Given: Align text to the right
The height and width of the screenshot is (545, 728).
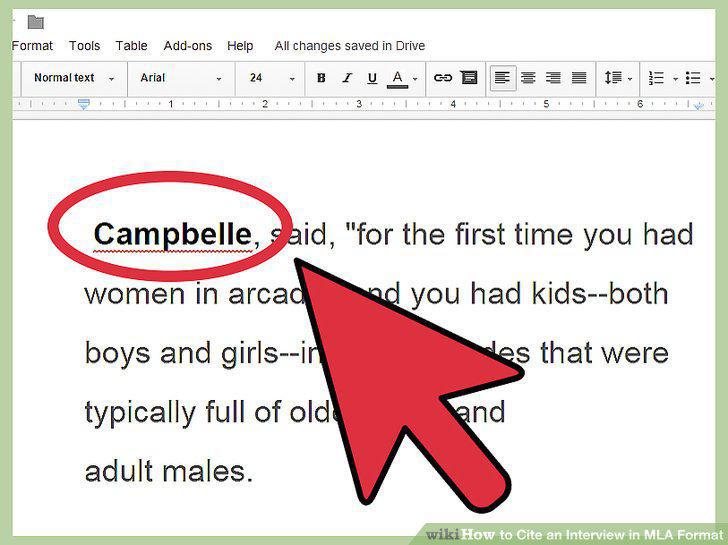Looking at the screenshot, I should click(553, 78).
